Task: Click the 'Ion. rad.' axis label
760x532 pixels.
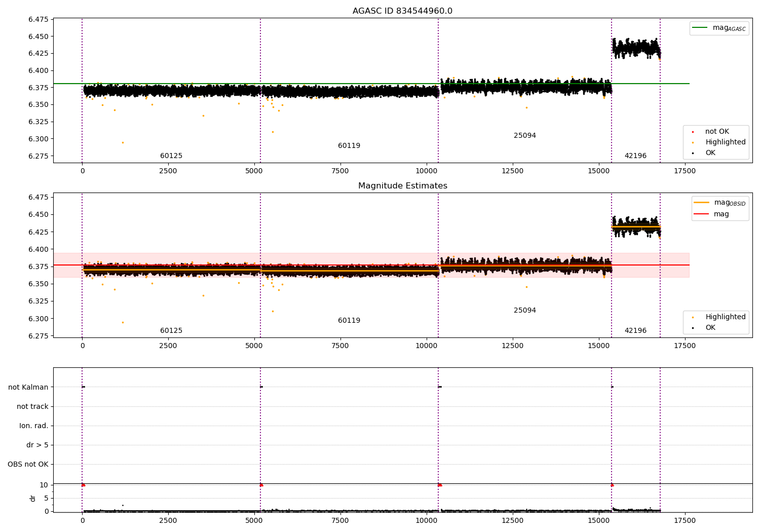Action: coord(34,426)
